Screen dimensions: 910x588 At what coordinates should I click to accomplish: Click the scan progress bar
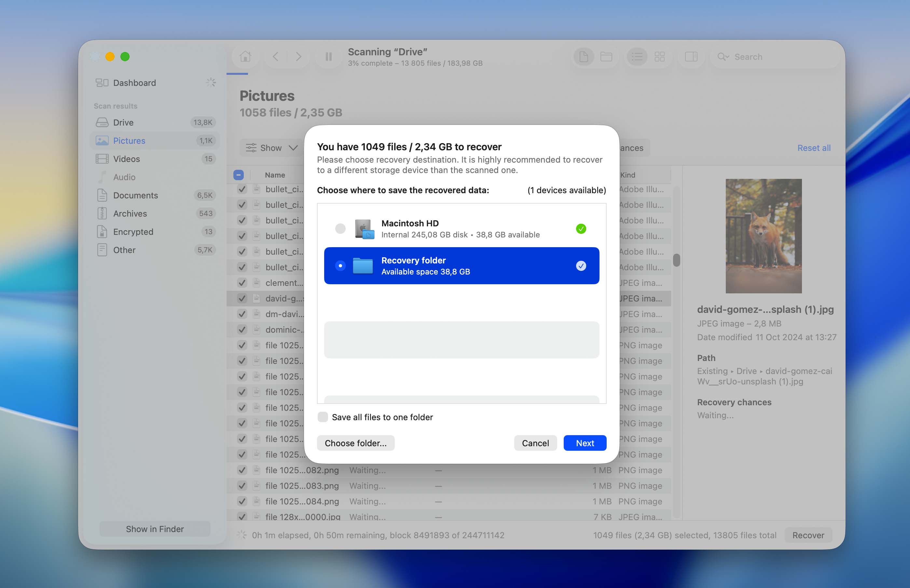237,74
